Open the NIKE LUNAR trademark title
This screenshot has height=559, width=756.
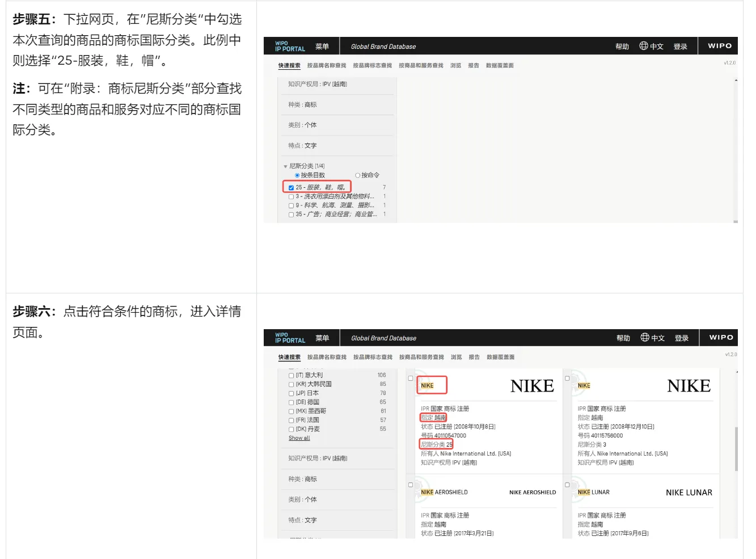594,493
